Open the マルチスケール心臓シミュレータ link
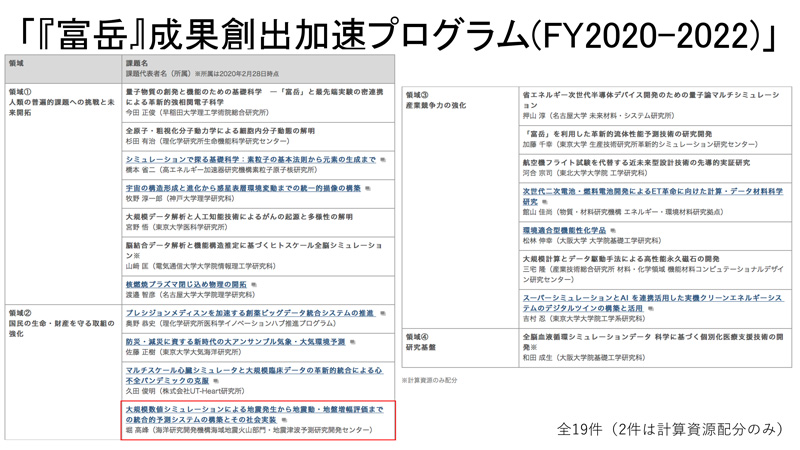The image size is (800, 450). tap(254, 375)
